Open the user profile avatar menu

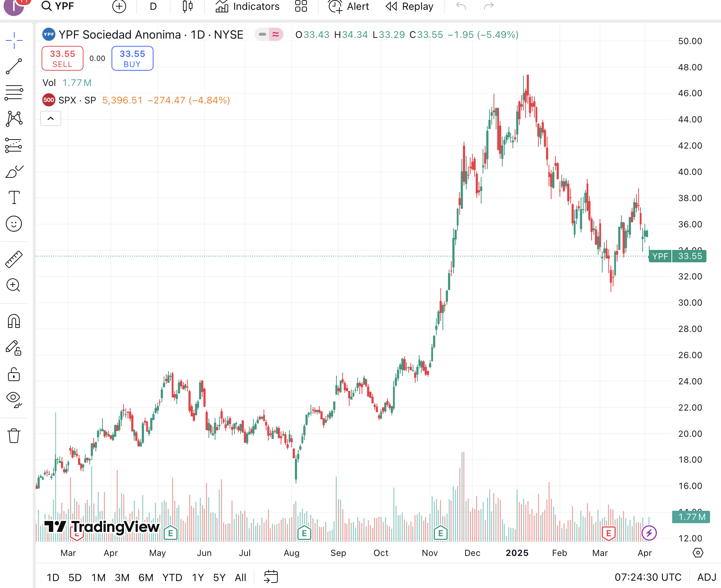pyautogui.click(x=14, y=6)
